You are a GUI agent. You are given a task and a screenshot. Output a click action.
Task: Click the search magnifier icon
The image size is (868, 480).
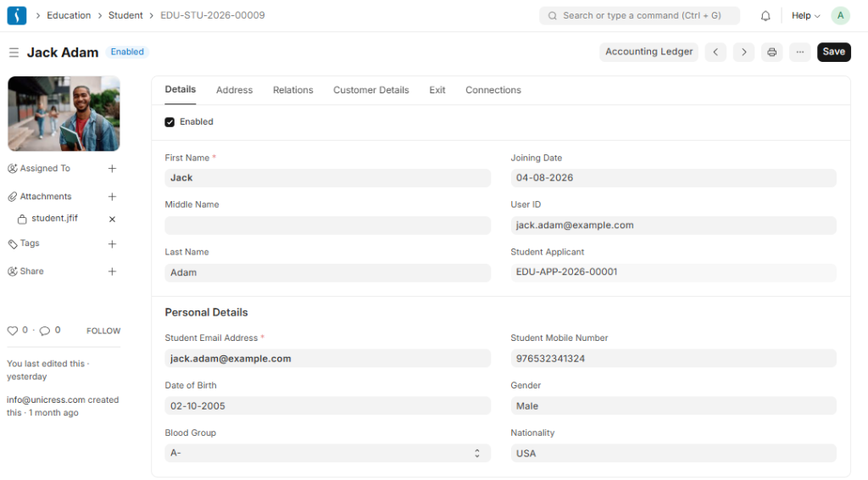552,15
